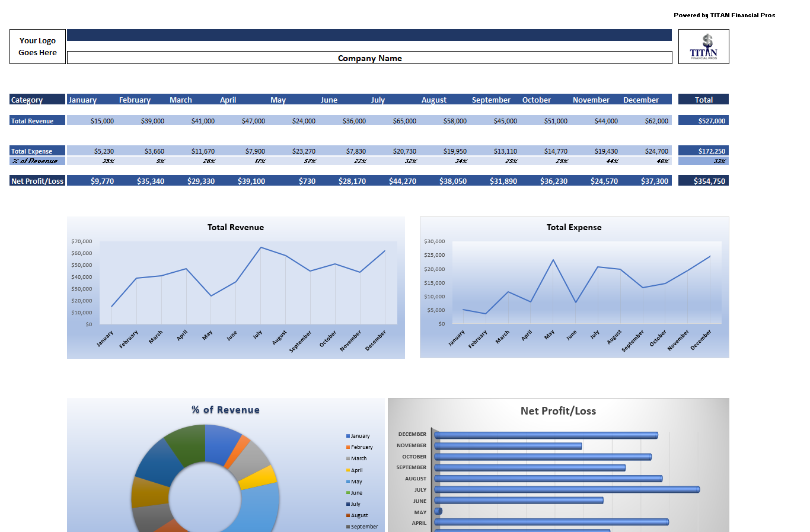Select the Total Revenue chart title
Viewport: 810px width, 532px height.
click(235, 227)
